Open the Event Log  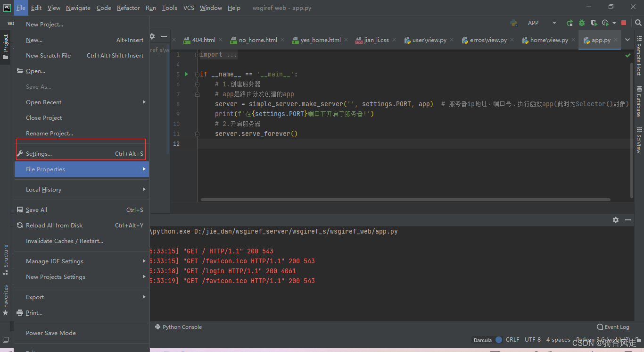coord(613,327)
